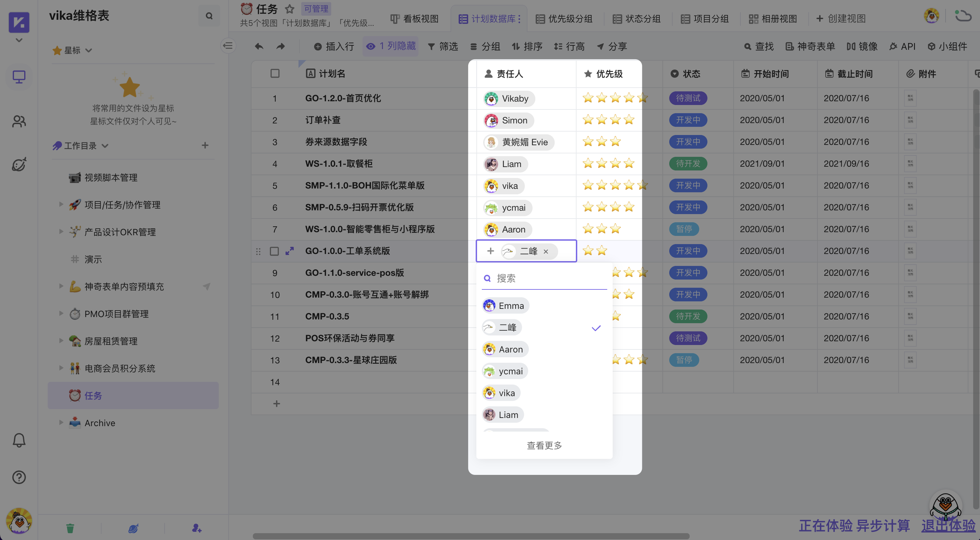Expand the GO-1.0.0 row record icon
The height and width of the screenshot is (540, 980).
pyautogui.click(x=290, y=251)
